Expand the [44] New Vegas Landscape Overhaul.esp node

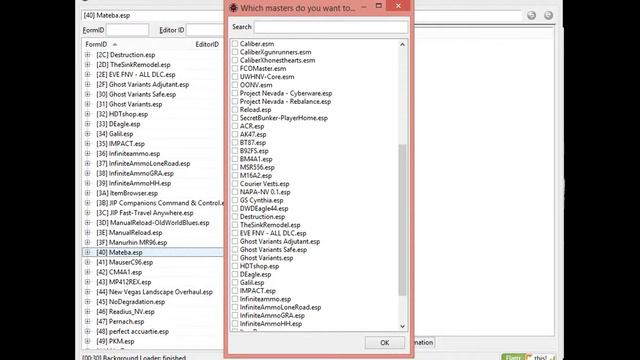[x=87, y=292]
